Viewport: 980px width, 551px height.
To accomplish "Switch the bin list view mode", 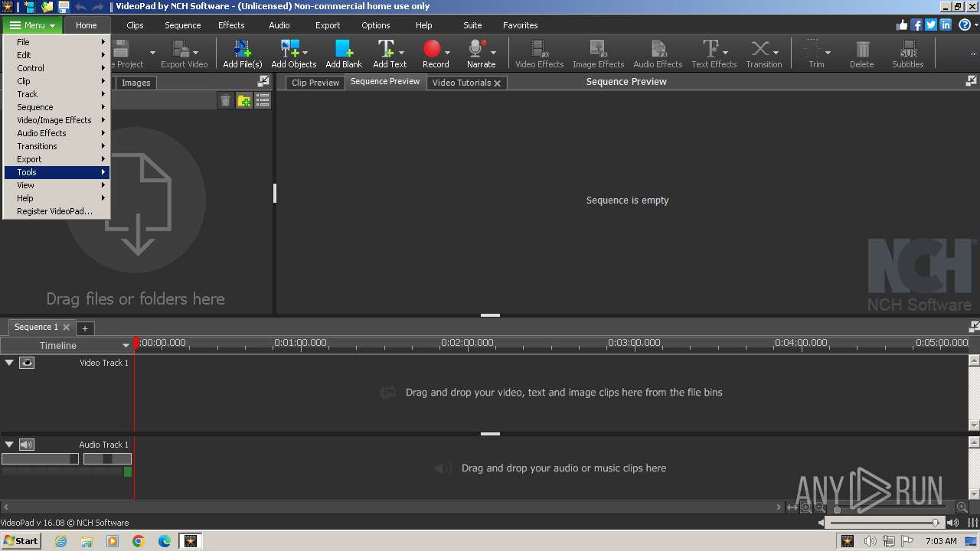I will tap(263, 100).
